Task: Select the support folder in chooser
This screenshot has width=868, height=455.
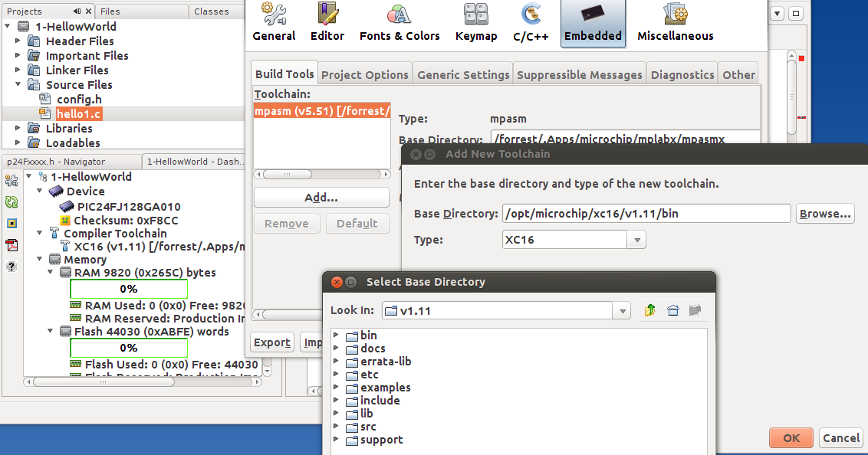Action: click(373, 440)
